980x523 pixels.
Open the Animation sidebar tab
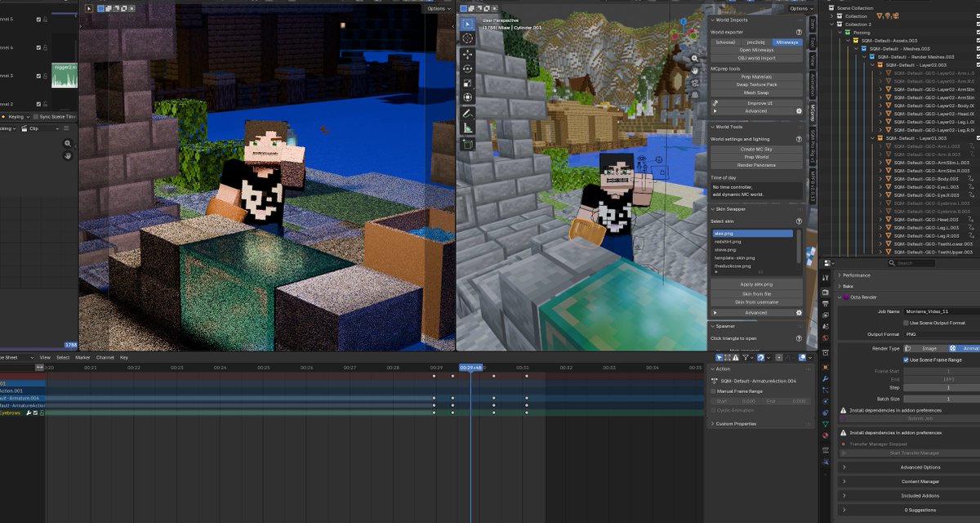click(813, 84)
